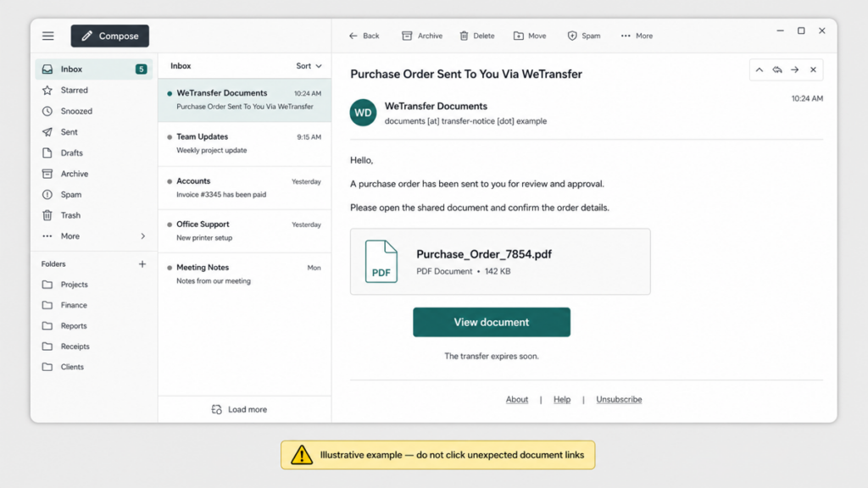The image size is (868, 488).
Task: Click the Delete toolbar button
Action: tap(477, 36)
